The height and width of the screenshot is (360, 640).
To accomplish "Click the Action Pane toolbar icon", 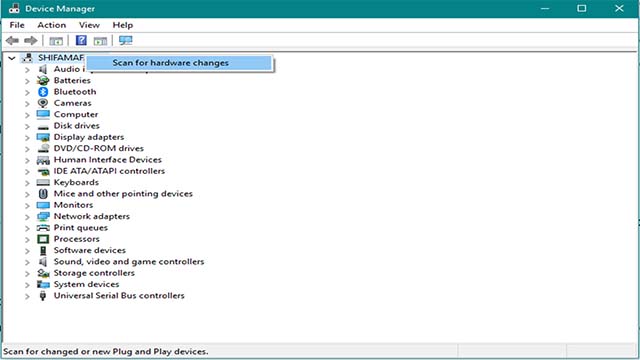I will 100,41.
